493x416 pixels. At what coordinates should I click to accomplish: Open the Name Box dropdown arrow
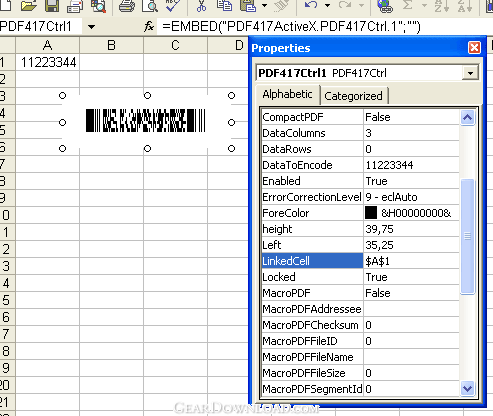[91, 27]
